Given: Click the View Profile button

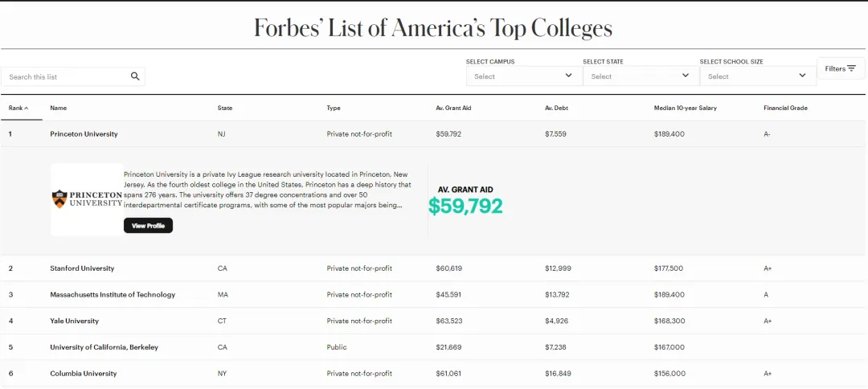Looking at the screenshot, I should coord(148,226).
